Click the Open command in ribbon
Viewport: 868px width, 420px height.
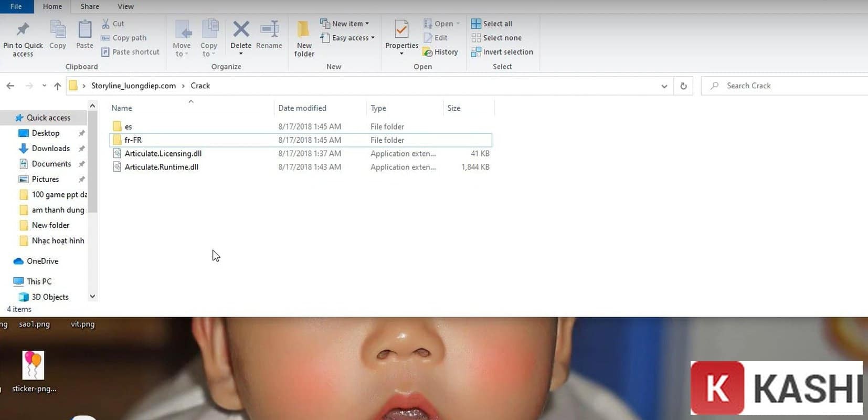point(441,24)
